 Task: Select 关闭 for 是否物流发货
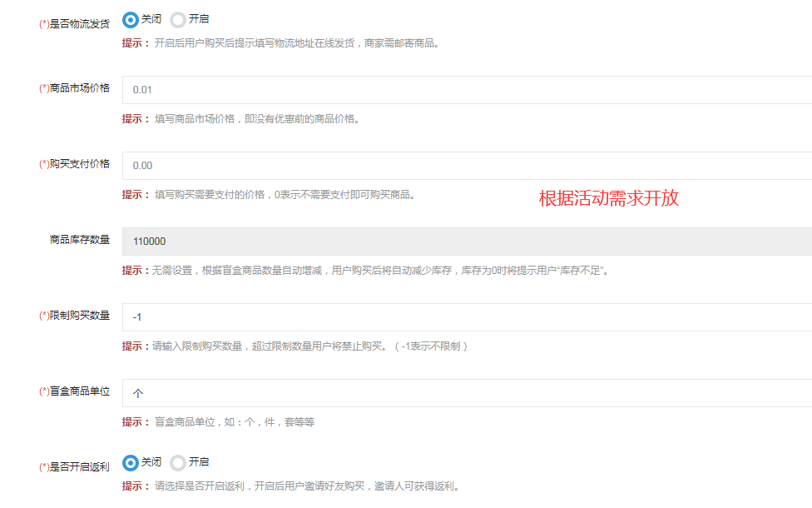(x=131, y=20)
